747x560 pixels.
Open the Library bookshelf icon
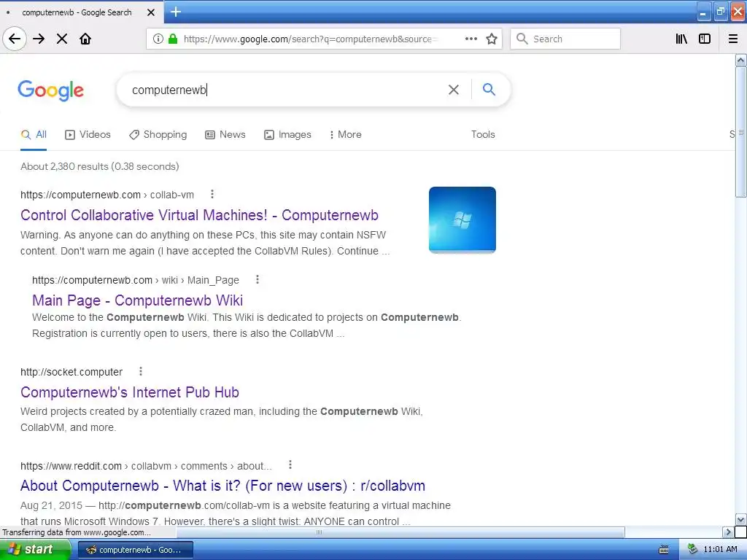click(682, 39)
